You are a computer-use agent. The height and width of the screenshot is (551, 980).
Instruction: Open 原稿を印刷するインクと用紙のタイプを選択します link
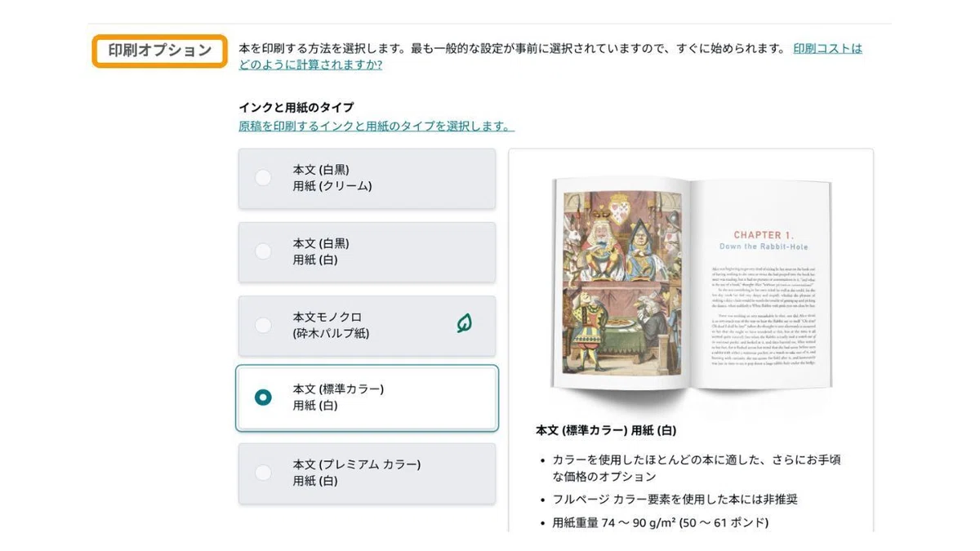click(x=376, y=127)
